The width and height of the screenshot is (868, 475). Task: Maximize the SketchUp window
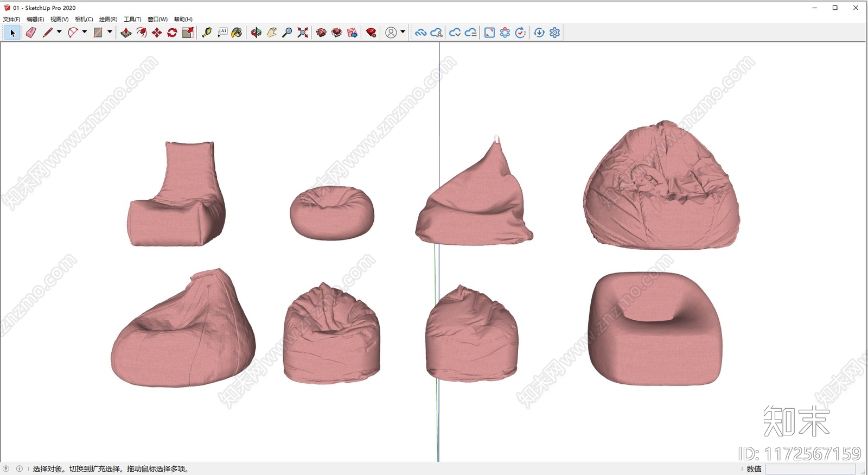click(835, 8)
